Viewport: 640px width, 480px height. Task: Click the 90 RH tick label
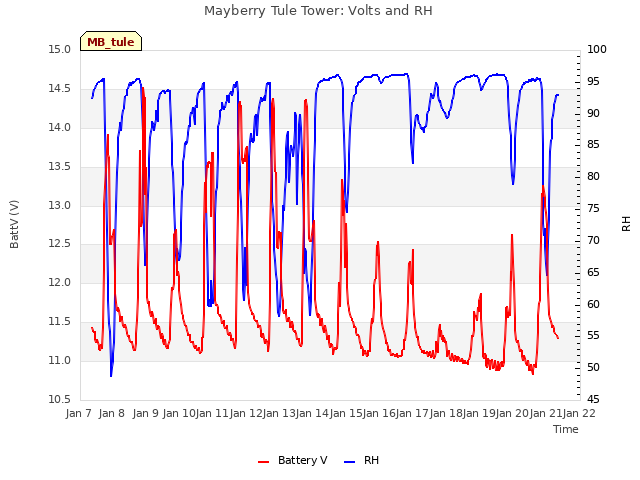(x=593, y=113)
